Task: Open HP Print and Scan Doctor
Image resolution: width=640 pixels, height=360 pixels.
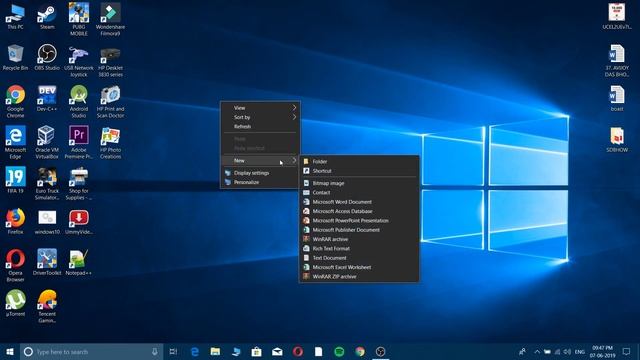Action: click(x=110, y=102)
